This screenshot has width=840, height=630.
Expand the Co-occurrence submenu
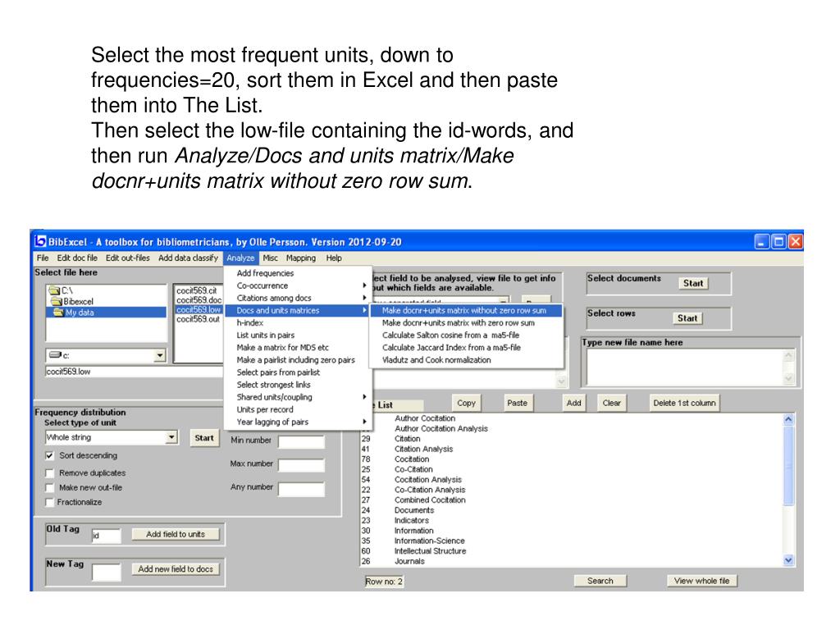click(297, 285)
